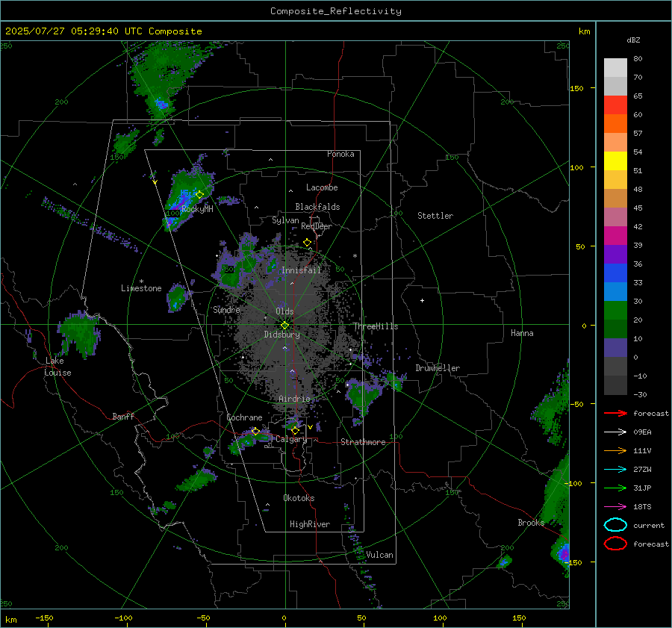Select the orange 60-57 dBZ swatch
The image size is (672, 628).
point(615,124)
